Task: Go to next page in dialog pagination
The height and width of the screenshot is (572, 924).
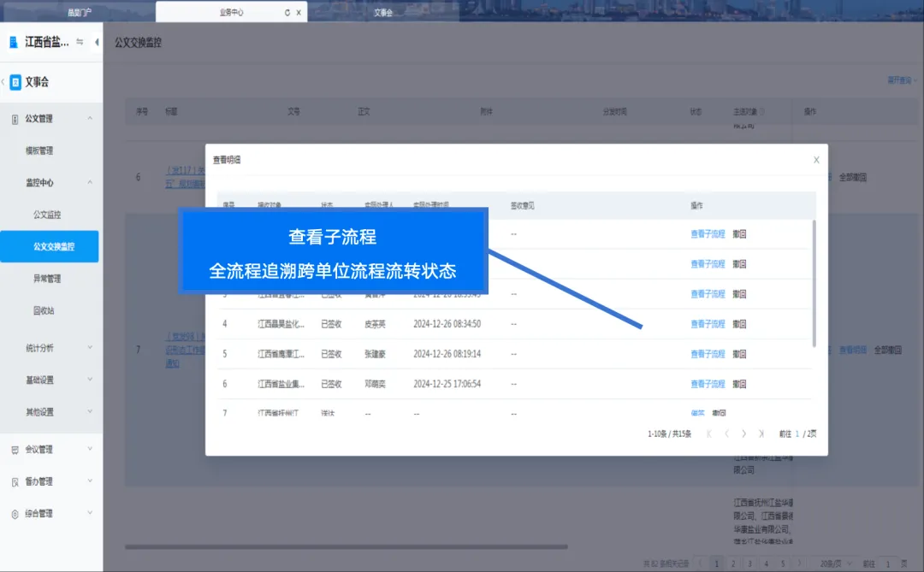Action: pos(743,434)
